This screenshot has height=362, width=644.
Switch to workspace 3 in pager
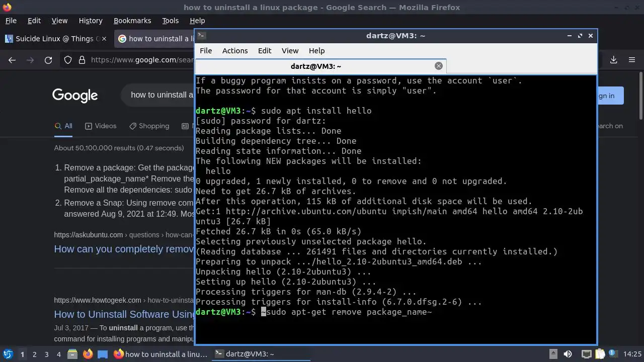46,354
